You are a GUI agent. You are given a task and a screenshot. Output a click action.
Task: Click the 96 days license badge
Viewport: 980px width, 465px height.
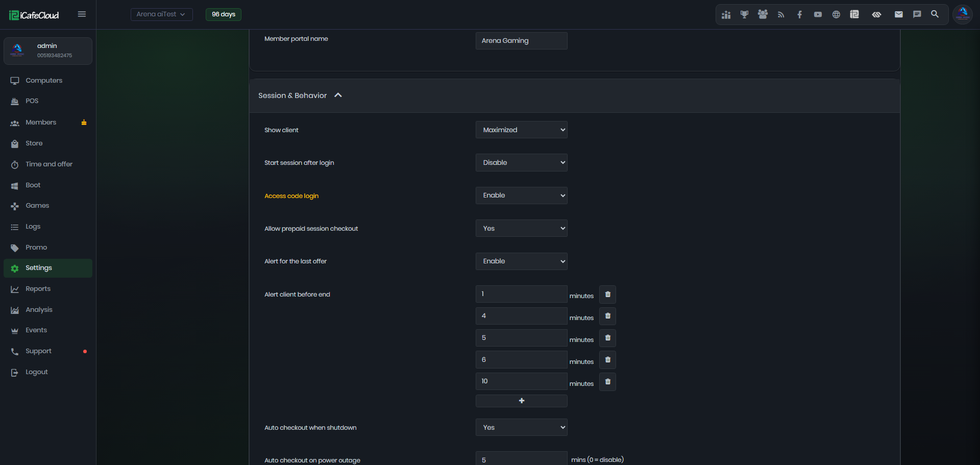[224, 14]
